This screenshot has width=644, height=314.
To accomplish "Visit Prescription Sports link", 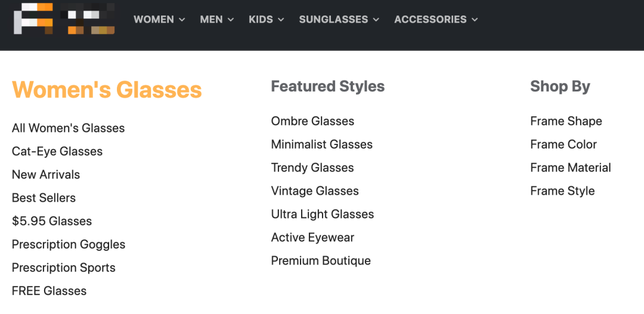I will click(64, 268).
